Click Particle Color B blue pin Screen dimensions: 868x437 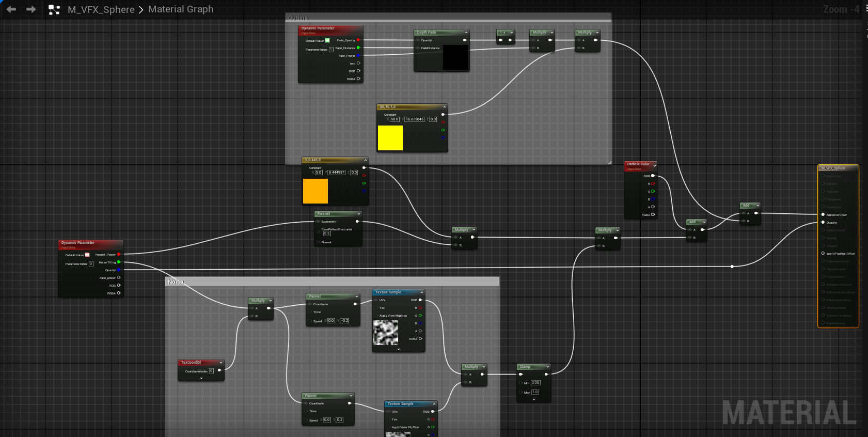tap(653, 199)
